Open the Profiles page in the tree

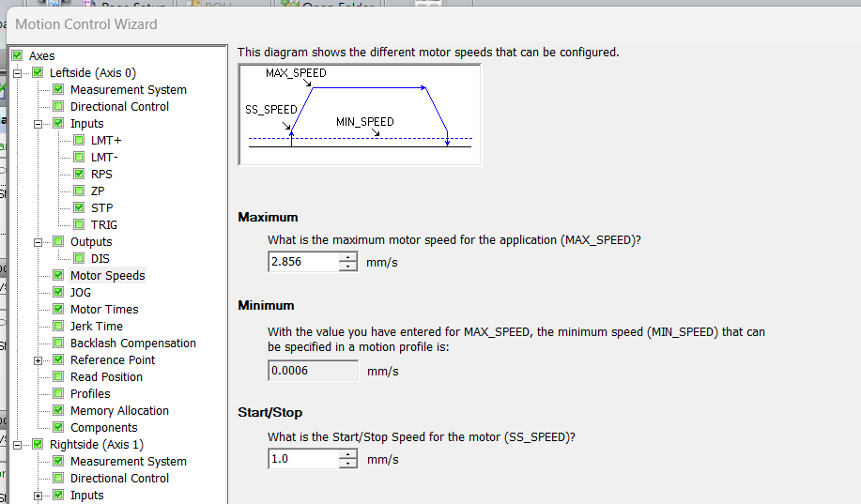pyautogui.click(x=90, y=394)
